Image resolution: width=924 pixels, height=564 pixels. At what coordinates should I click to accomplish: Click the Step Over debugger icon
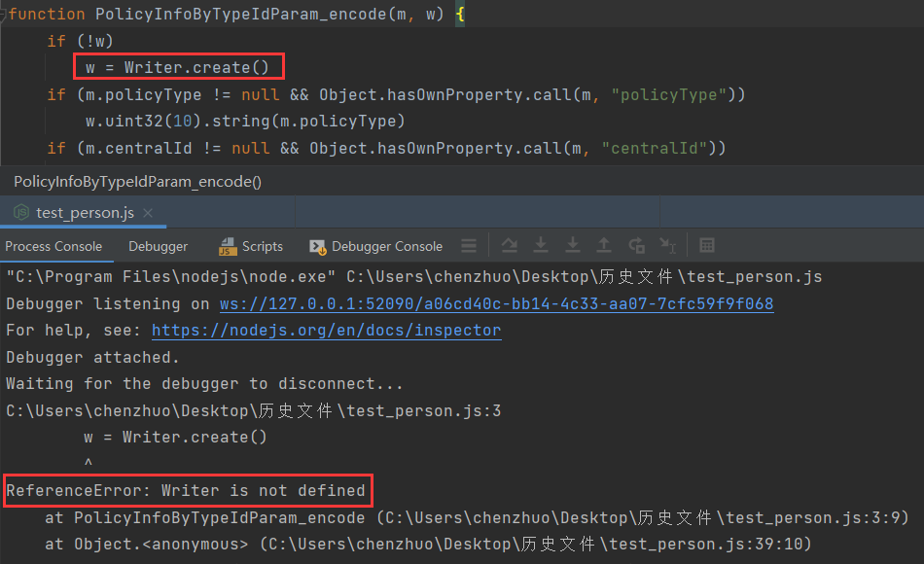509,246
